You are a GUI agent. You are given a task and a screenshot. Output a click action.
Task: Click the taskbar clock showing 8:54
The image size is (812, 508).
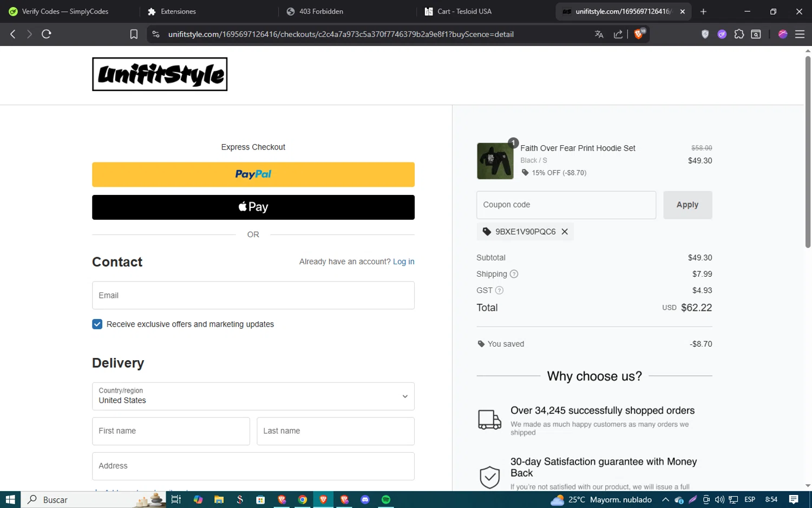[771, 499]
